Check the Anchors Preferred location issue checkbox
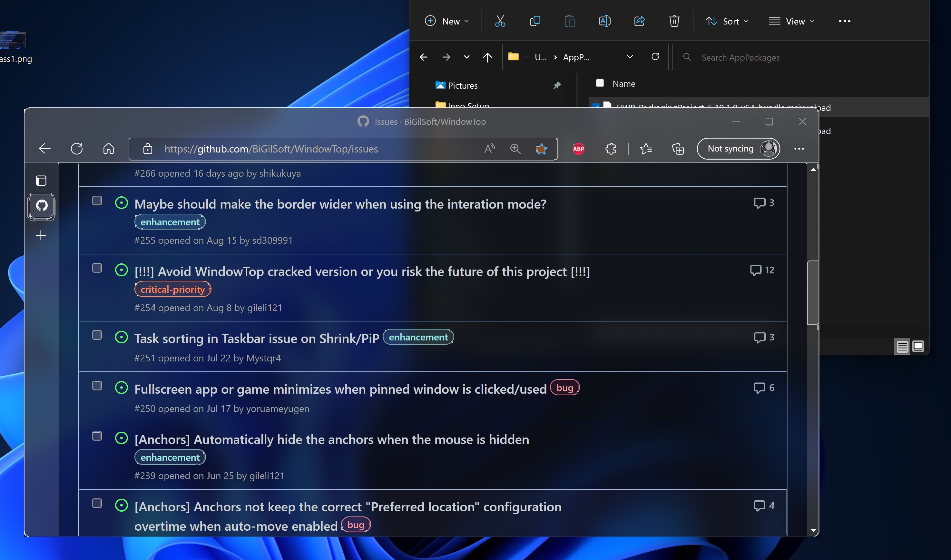The image size is (951, 560). [97, 503]
